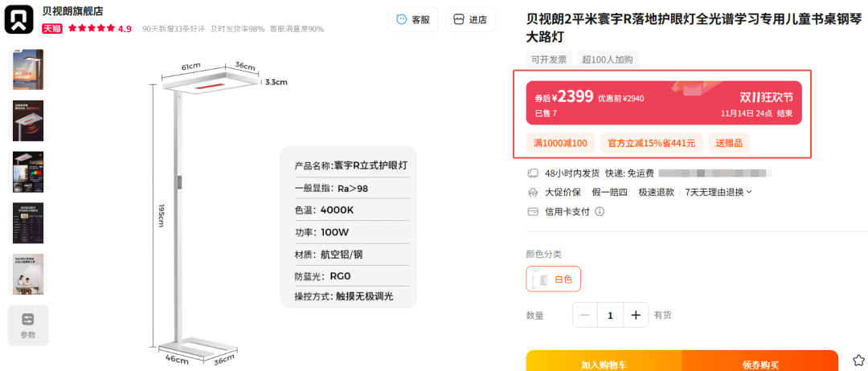This screenshot has height=371, width=868.
Task: Add item with 加入购物车
Action: (x=604, y=361)
